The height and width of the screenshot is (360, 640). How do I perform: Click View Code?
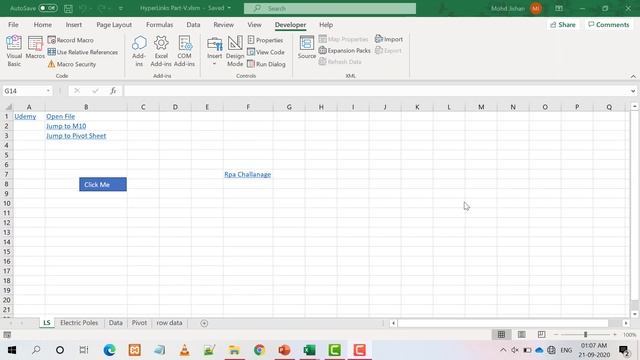[266, 52]
